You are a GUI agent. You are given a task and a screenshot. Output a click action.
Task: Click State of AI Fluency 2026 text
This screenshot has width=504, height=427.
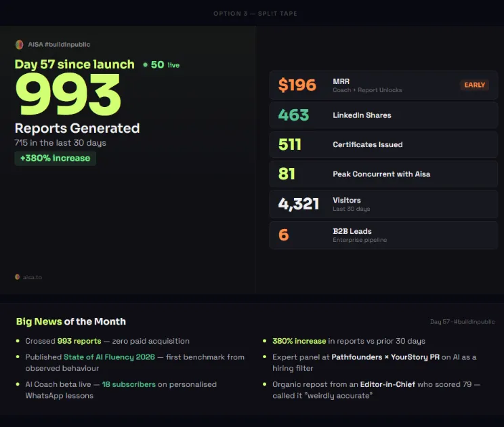pyautogui.click(x=109, y=357)
